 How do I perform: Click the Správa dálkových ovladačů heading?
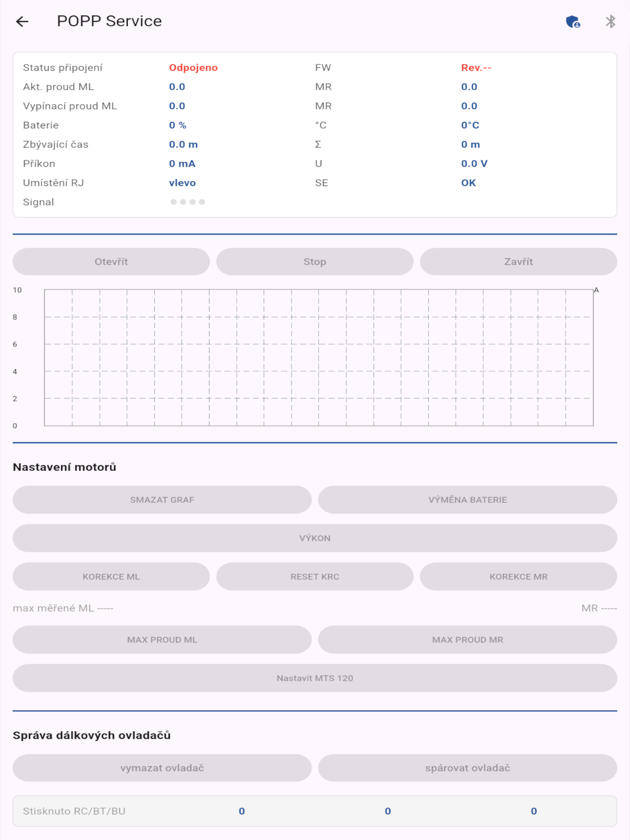pos(92,736)
